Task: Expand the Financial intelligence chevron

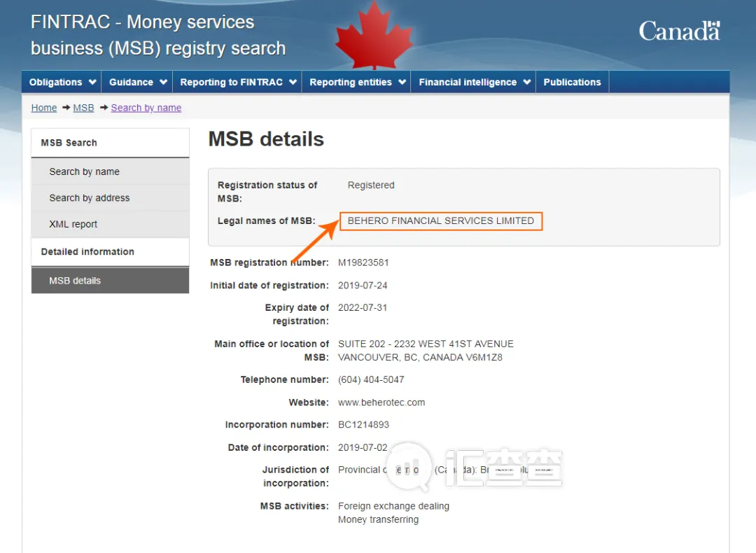Action: [527, 82]
